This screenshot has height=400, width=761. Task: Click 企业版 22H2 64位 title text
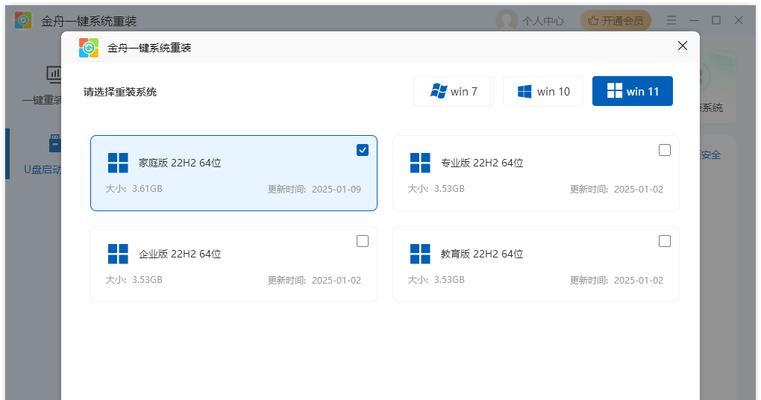(180, 254)
